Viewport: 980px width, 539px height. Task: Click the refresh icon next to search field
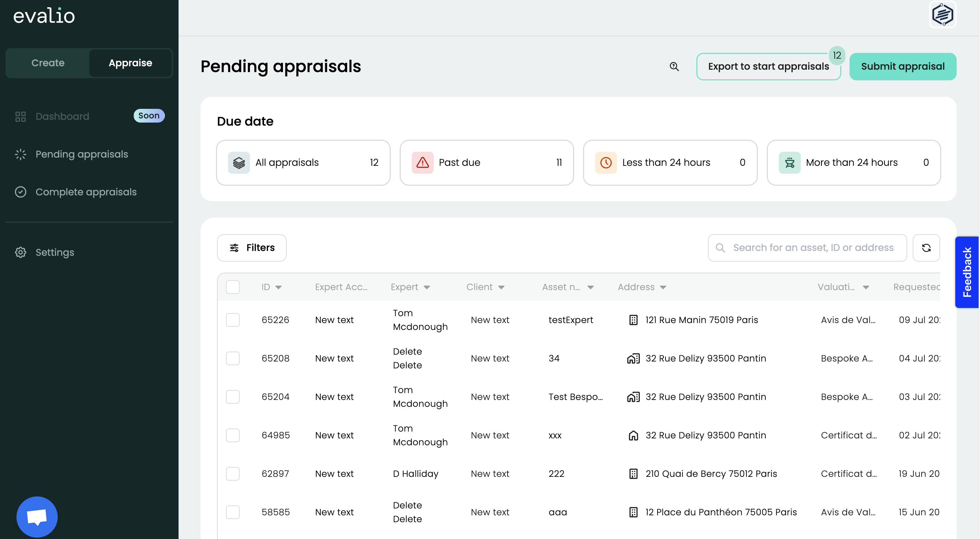pyautogui.click(x=926, y=248)
